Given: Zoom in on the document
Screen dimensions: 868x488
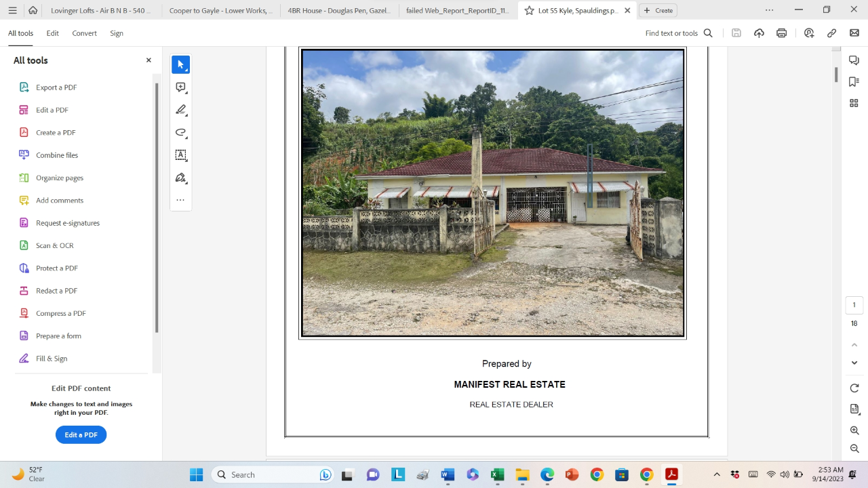Looking at the screenshot, I should pyautogui.click(x=854, y=430).
